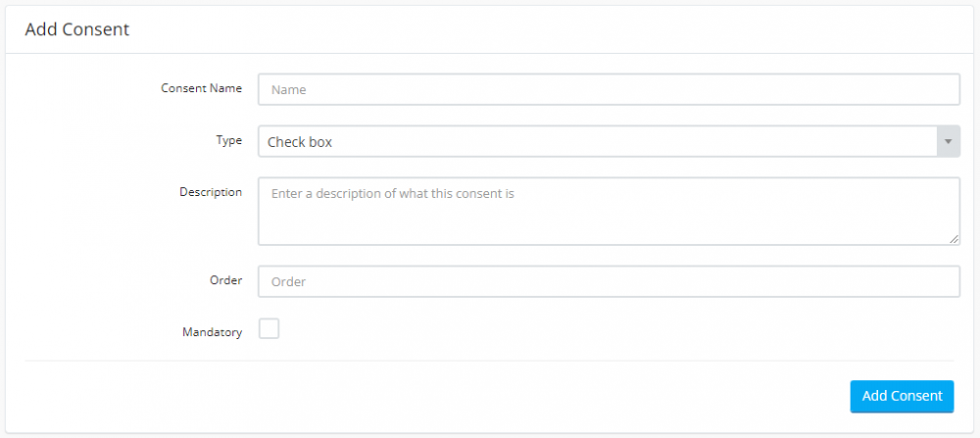The height and width of the screenshot is (438, 980).
Task: Click the Description field label
Action: 211,192
